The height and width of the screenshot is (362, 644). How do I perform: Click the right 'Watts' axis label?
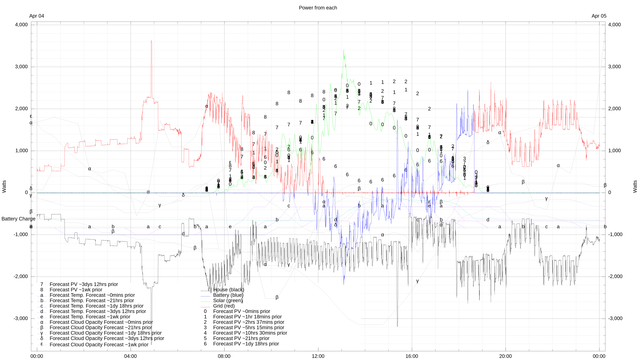pos(635,187)
